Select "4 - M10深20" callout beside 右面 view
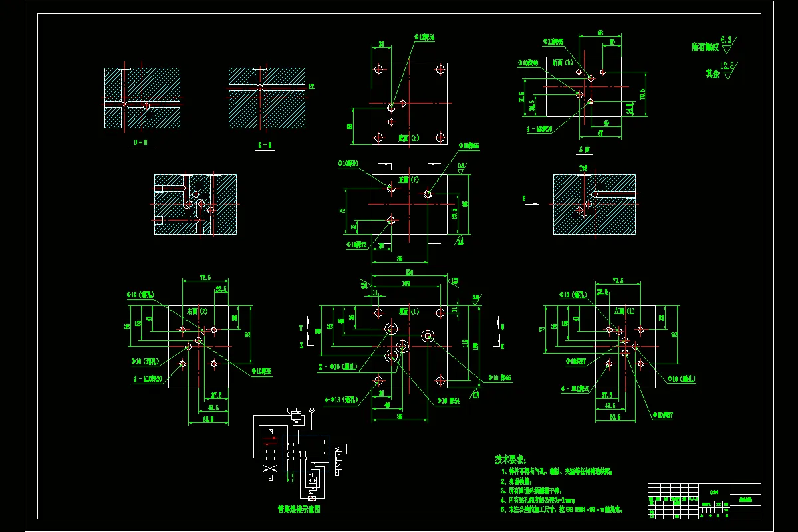The width and height of the screenshot is (798, 532). [147, 379]
